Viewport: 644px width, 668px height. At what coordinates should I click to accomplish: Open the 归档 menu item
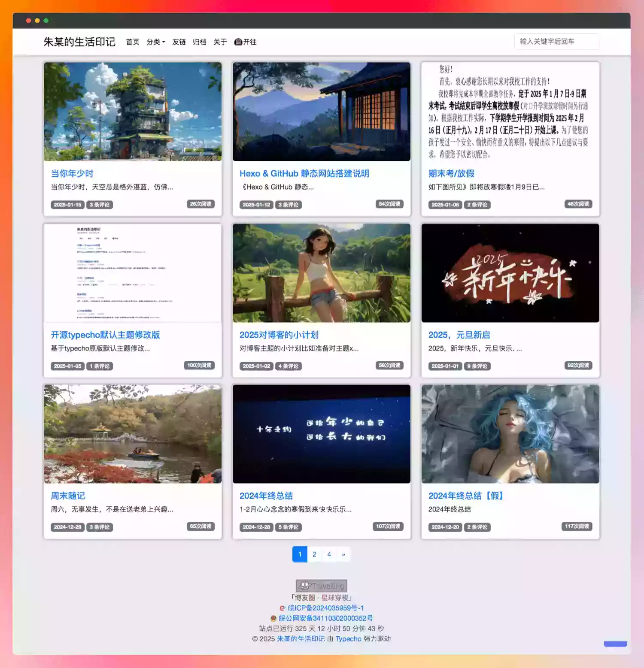coord(199,42)
